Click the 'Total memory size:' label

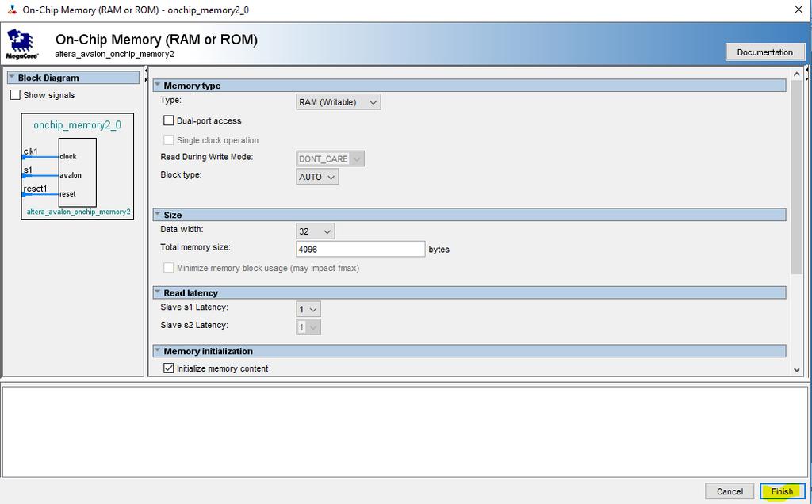[x=195, y=247]
